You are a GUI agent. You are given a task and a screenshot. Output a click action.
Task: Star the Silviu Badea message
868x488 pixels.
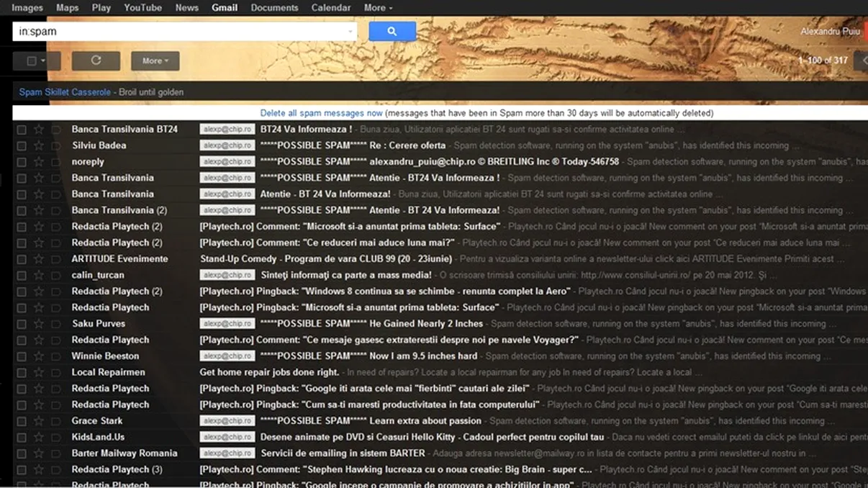pyautogui.click(x=39, y=145)
